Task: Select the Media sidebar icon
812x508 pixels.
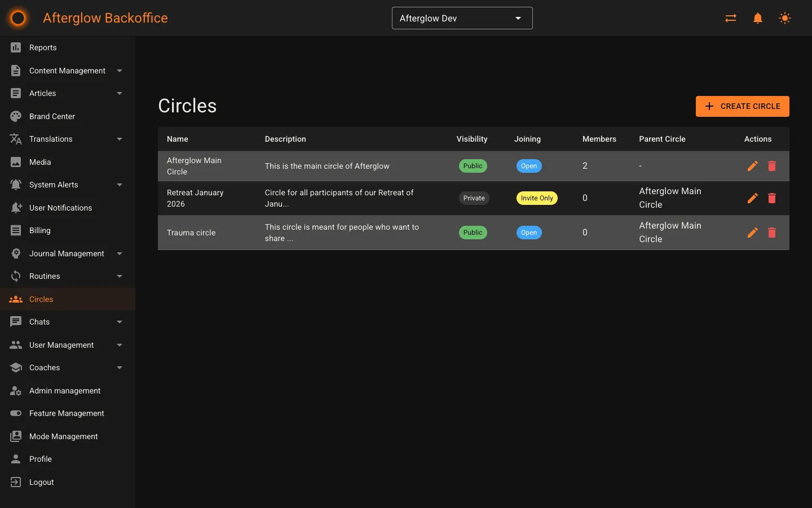Action: [16, 162]
